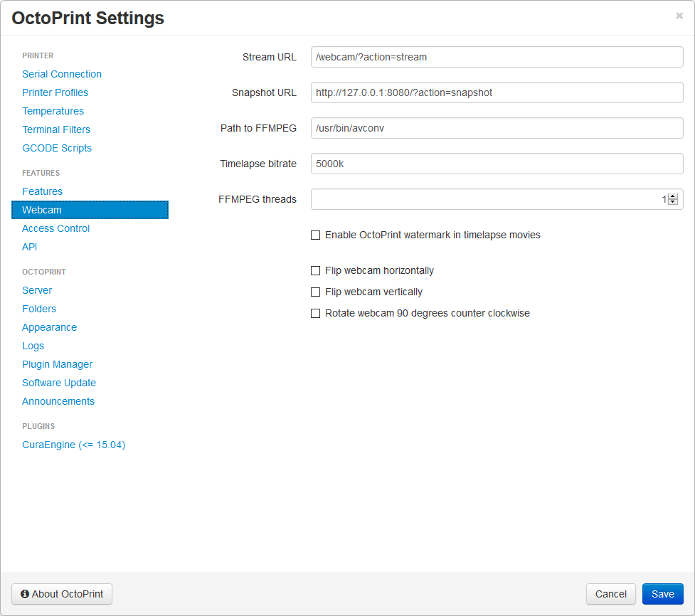Focus the Path to FFMPEG field

pyautogui.click(x=497, y=128)
